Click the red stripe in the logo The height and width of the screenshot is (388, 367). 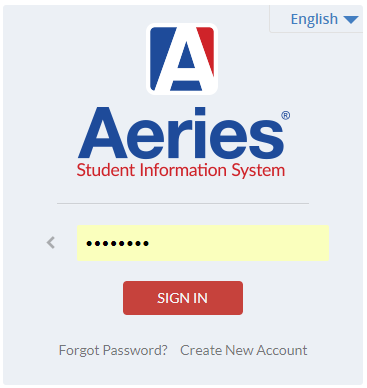coord(207,49)
